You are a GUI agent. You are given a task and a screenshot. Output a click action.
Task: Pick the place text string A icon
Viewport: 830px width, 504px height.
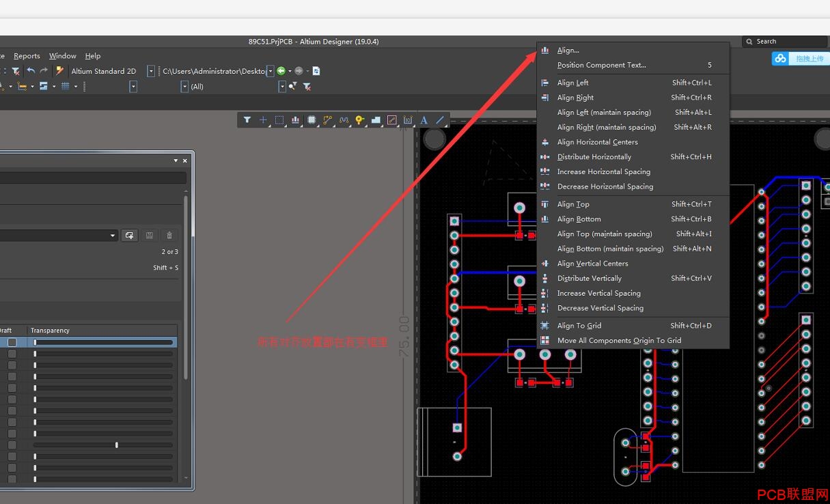[424, 120]
